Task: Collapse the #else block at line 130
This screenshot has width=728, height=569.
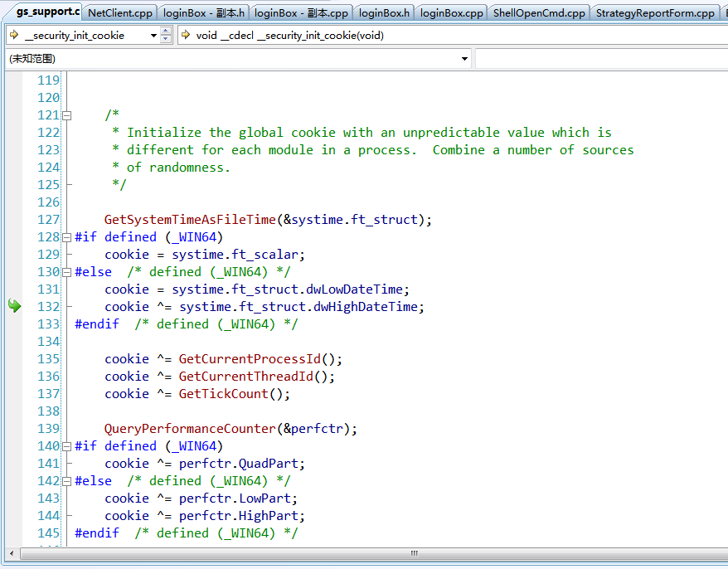Action: (x=67, y=272)
